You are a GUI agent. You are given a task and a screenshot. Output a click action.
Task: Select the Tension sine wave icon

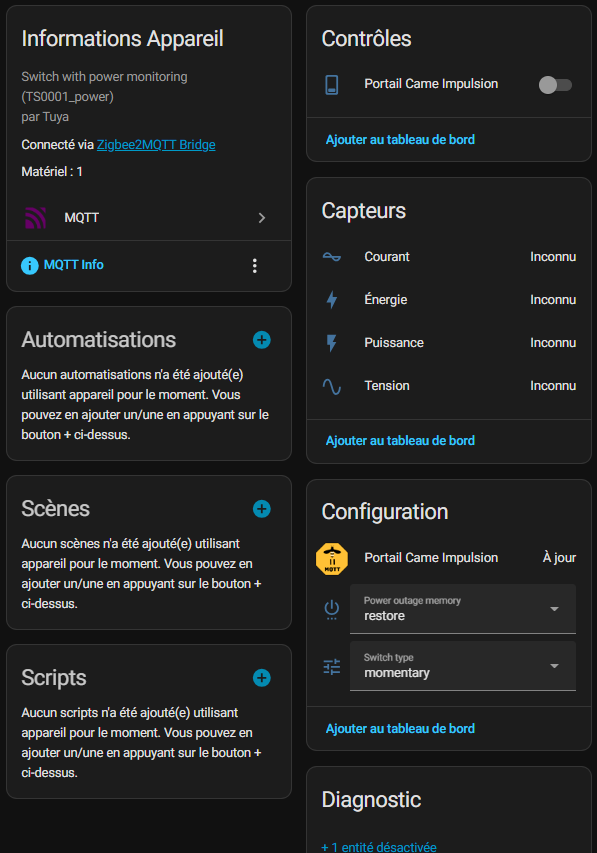point(334,386)
